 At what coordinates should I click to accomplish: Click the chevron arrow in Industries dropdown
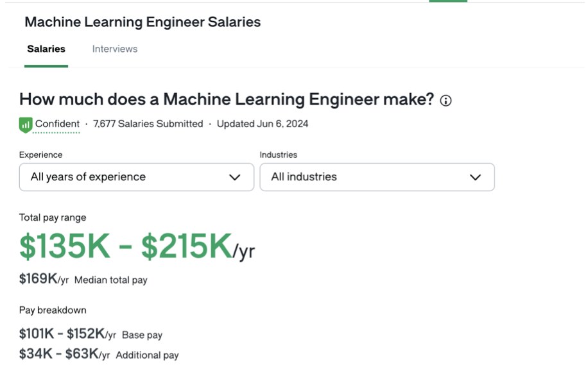tap(475, 177)
